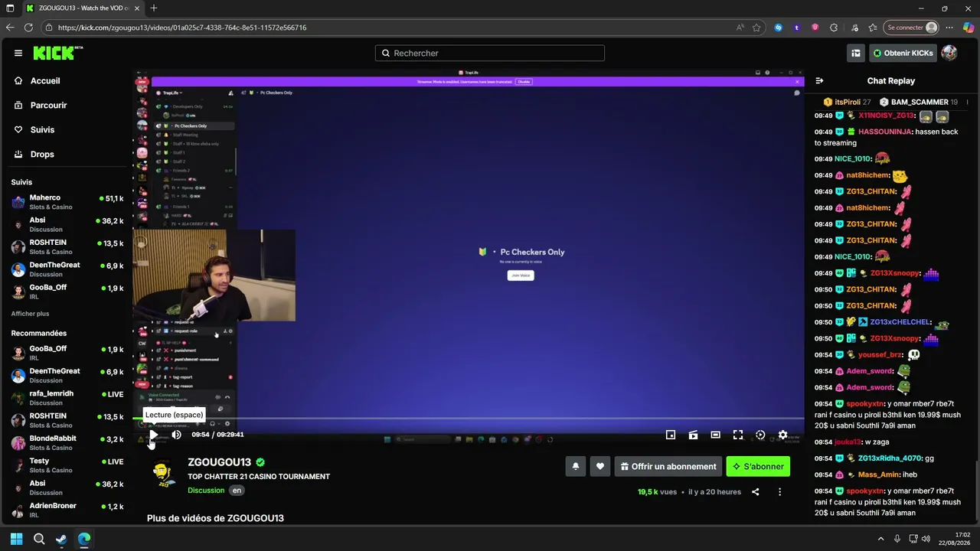The width and height of the screenshot is (980, 551).
Task: Show hidden system tray icons
Action: [880, 539]
